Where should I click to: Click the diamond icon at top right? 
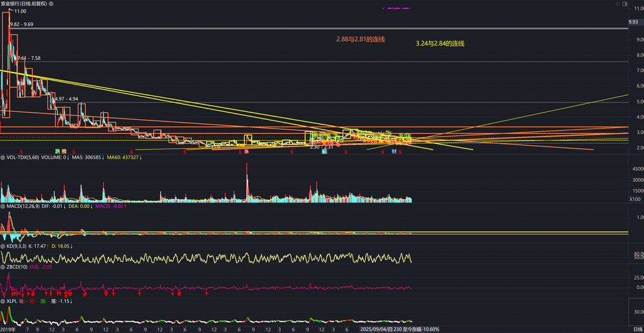click(x=617, y=3)
